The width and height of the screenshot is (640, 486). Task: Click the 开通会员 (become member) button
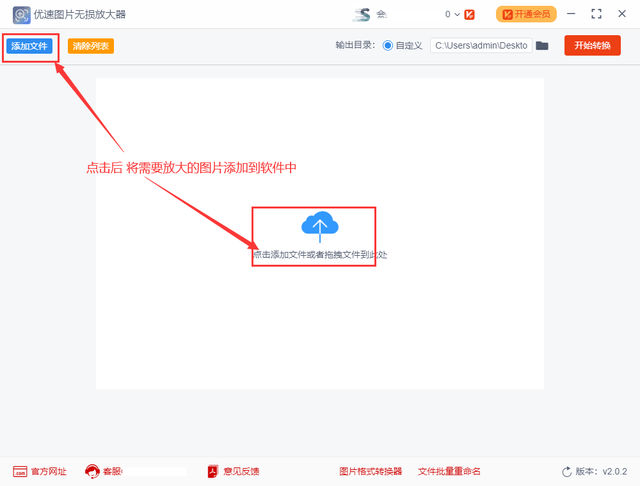click(x=525, y=14)
